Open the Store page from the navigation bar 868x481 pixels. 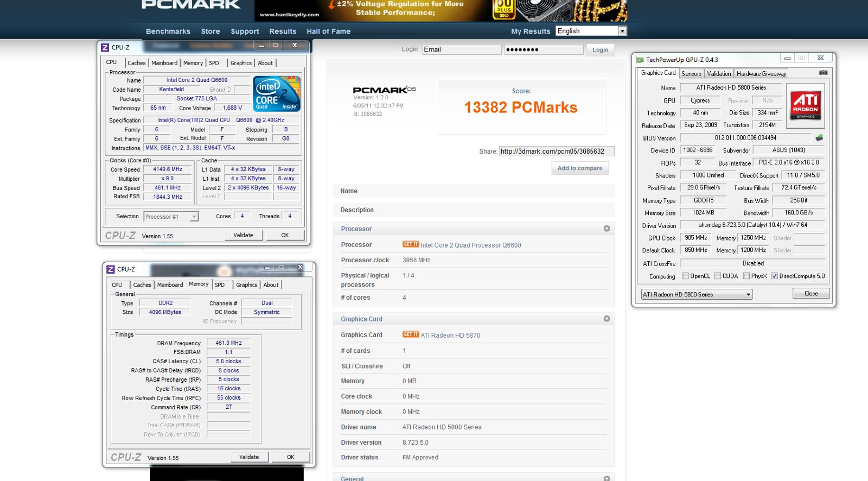[210, 31]
